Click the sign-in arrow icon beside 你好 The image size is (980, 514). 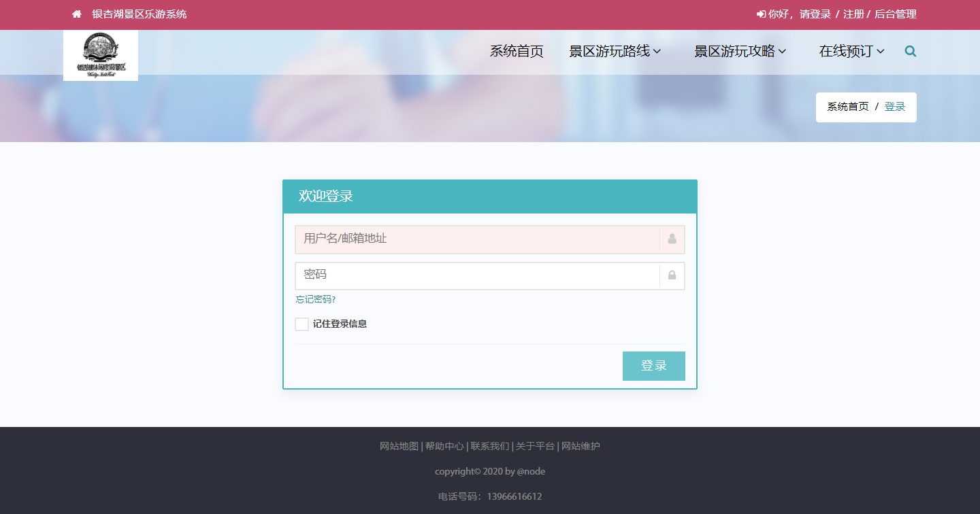(761, 14)
